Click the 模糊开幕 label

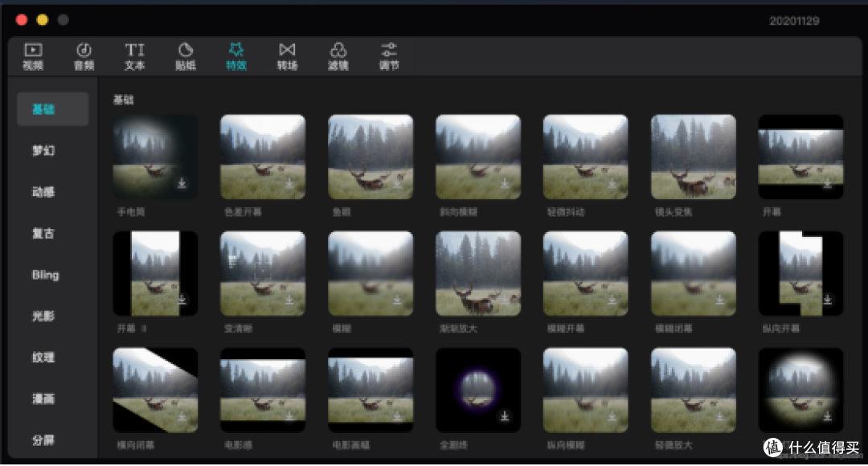[566, 329]
